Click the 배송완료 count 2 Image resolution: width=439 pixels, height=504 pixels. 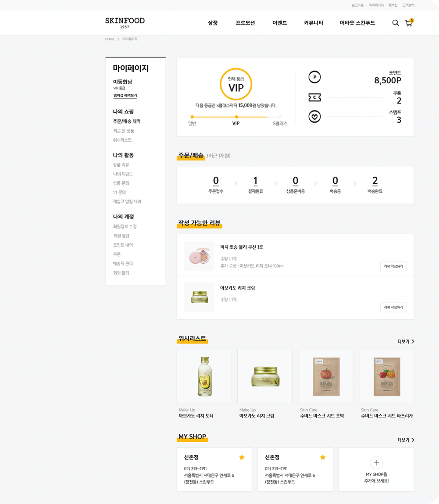tap(375, 181)
